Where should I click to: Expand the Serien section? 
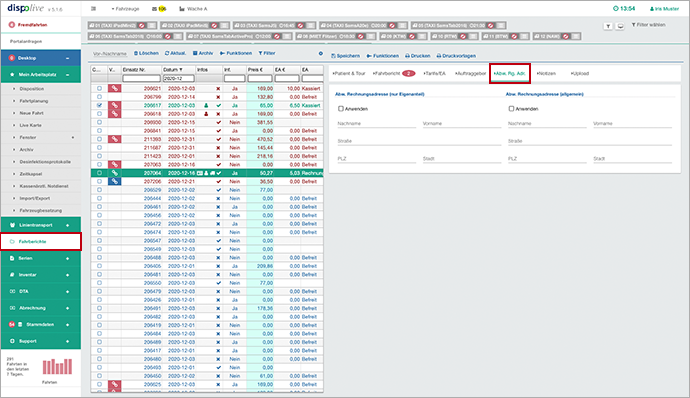pyautogui.click(x=67, y=258)
